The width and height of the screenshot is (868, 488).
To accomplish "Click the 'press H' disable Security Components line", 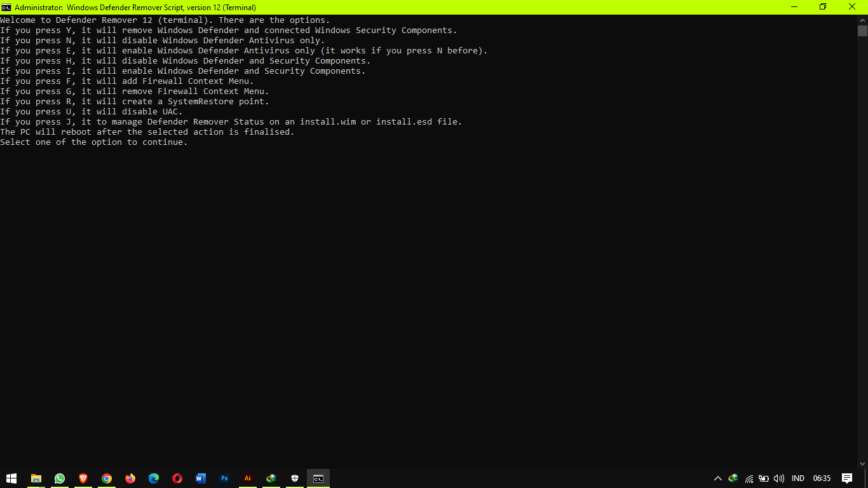I will (x=186, y=61).
